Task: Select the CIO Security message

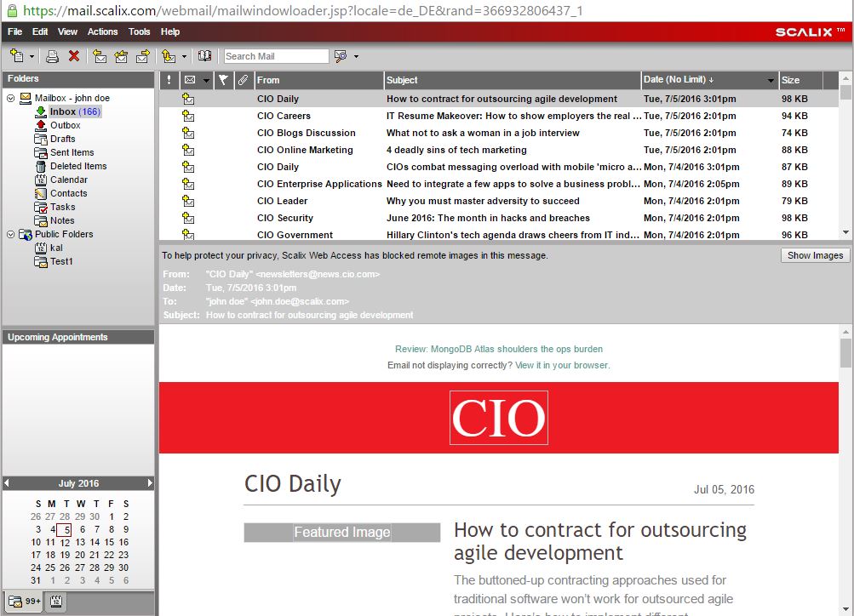Action: [x=498, y=218]
